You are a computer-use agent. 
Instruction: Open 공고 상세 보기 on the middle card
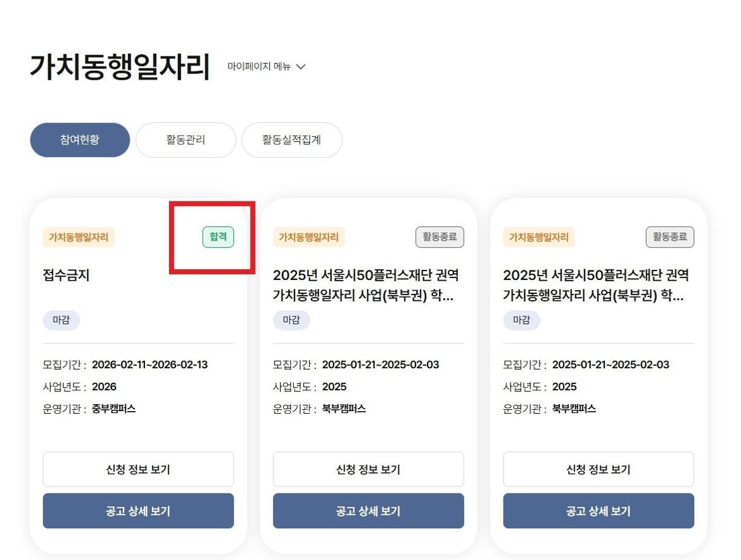[368, 511]
